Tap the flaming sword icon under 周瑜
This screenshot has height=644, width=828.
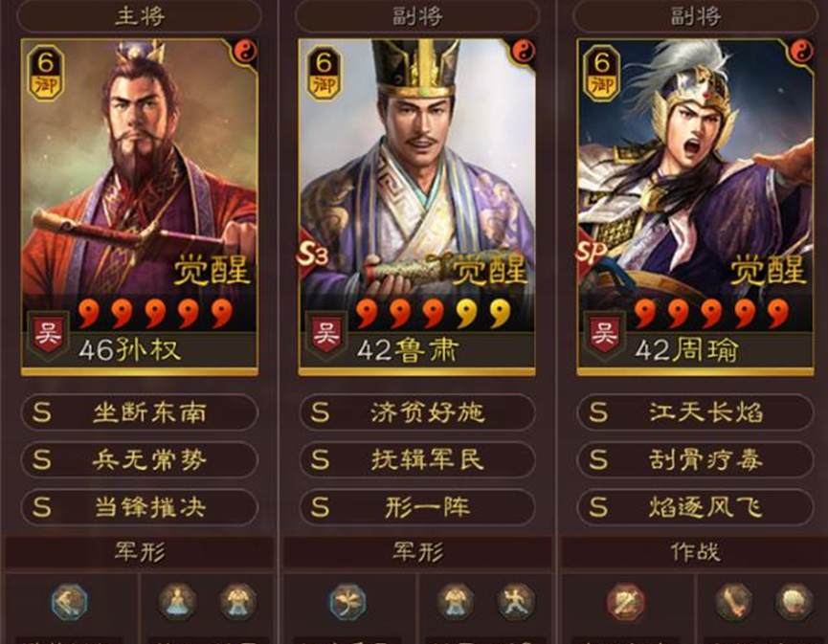[x=733, y=602]
